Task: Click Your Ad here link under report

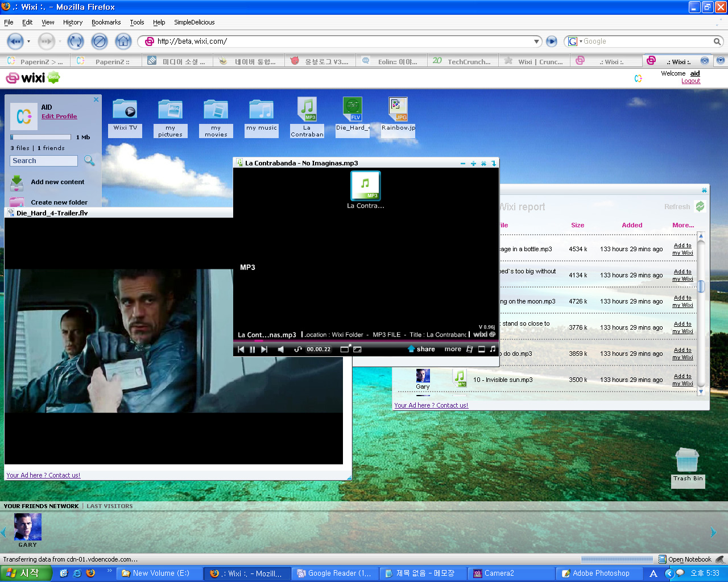Action: (x=431, y=405)
